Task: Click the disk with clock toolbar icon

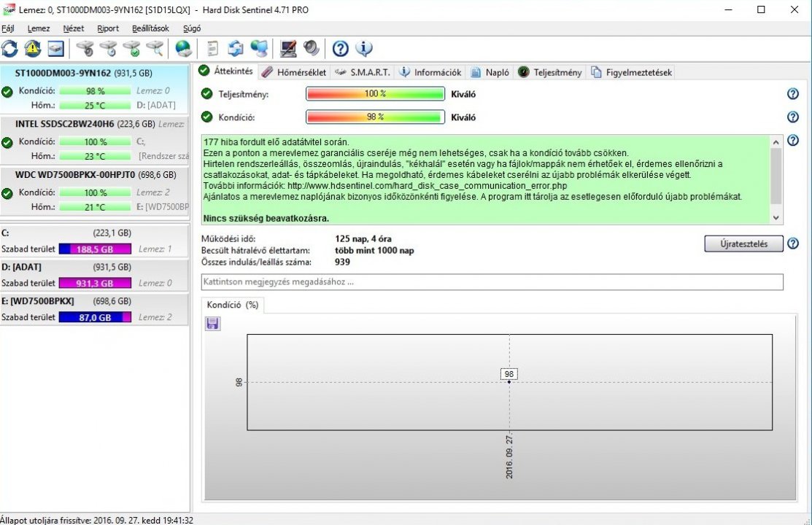Action: point(108,49)
